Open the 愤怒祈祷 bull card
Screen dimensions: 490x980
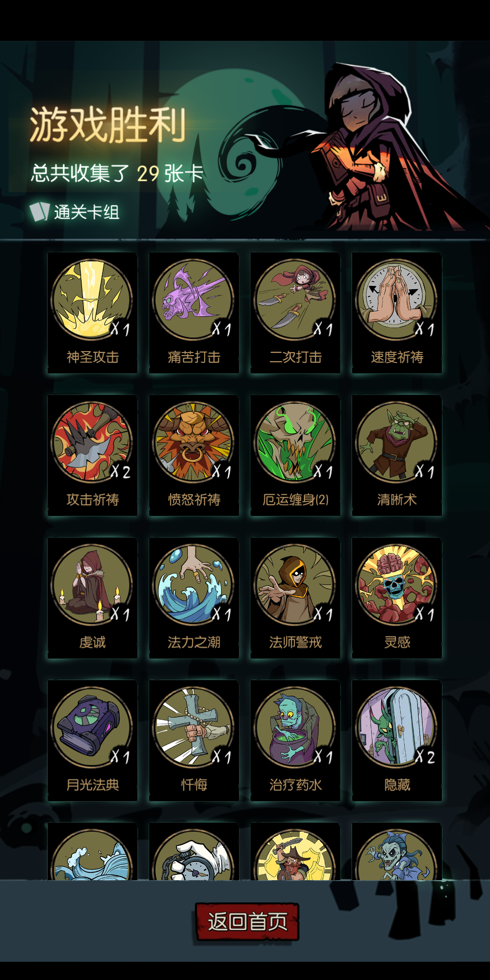[194, 455]
